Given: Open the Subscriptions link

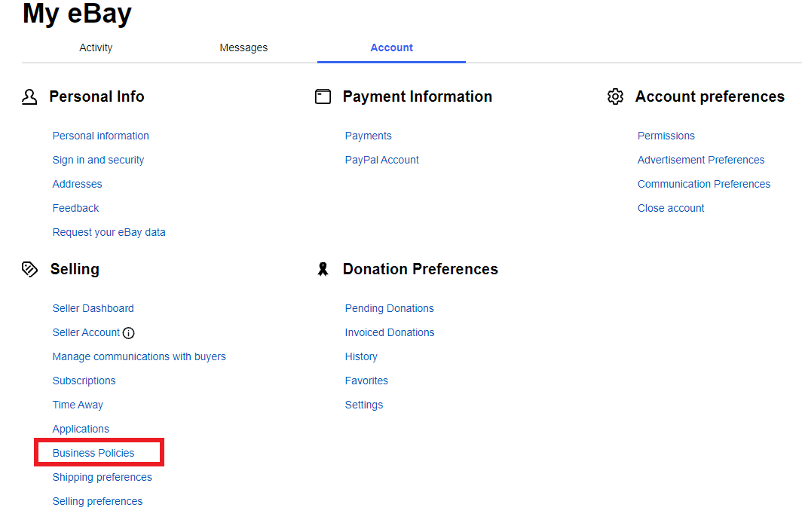Looking at the screenshot, I should pos(84,381).
